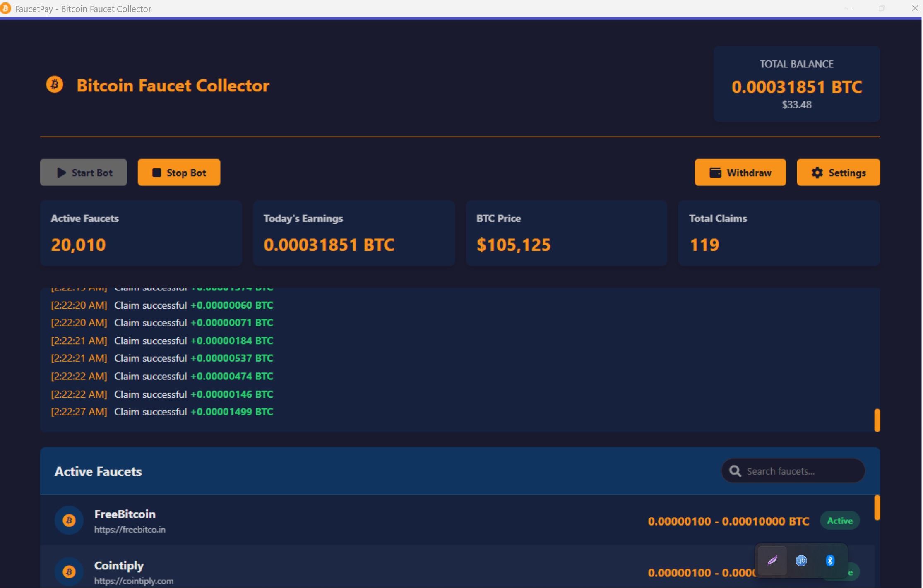Click the Cointiply coin icon

tap(69, 571)
